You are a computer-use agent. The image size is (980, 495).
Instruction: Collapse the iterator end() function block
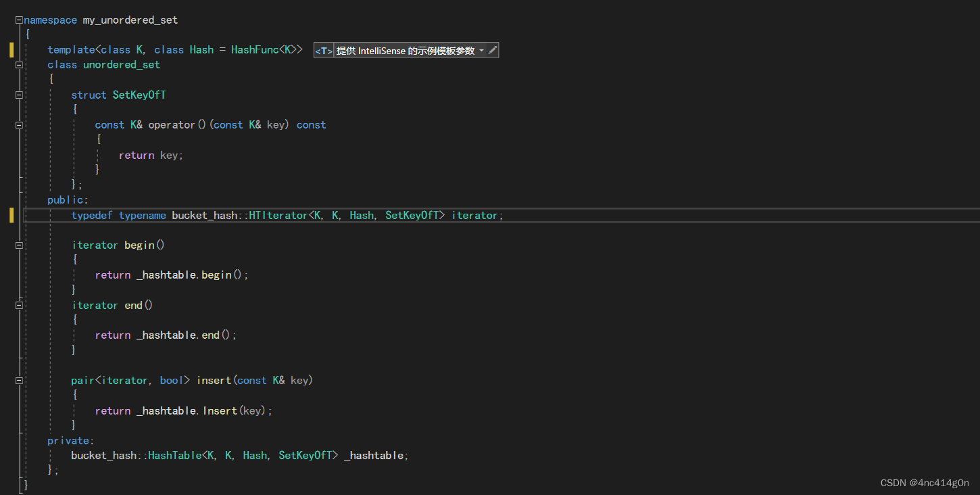tap(19, 306)
